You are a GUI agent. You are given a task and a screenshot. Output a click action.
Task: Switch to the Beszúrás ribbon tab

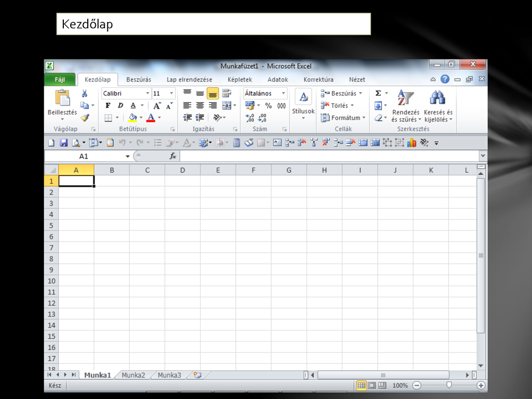click(138, 79)
